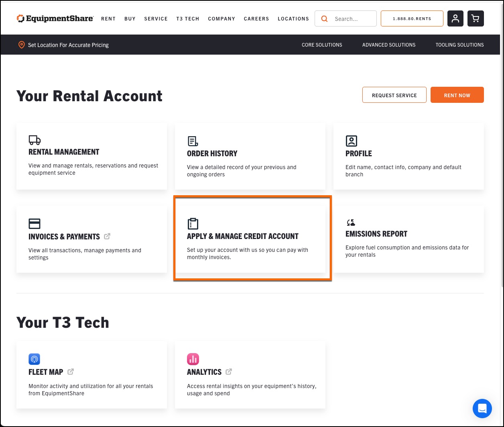This screenshot has width=504, height=427.
Task: Expand the TOOLING SOLUTIONS menu
Action: coord(459,45)
